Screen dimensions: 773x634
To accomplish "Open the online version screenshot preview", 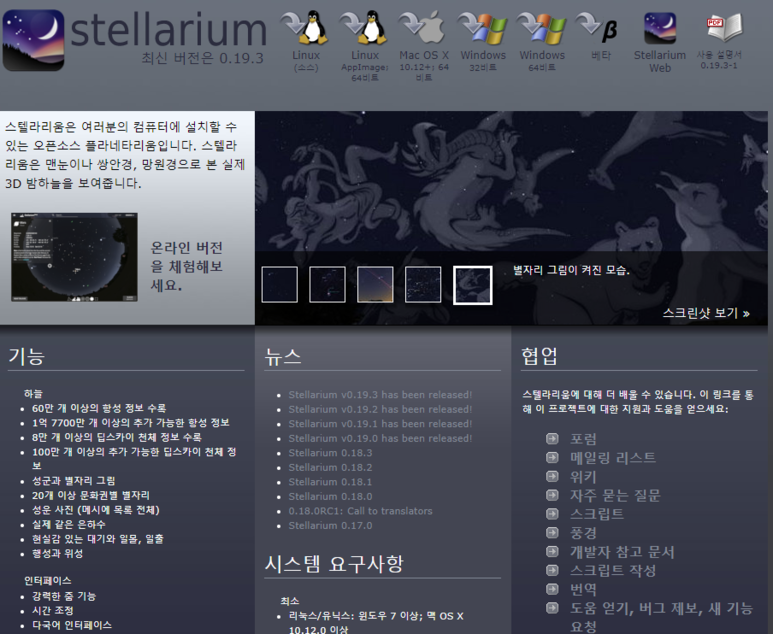I will (x=74, y=257).
